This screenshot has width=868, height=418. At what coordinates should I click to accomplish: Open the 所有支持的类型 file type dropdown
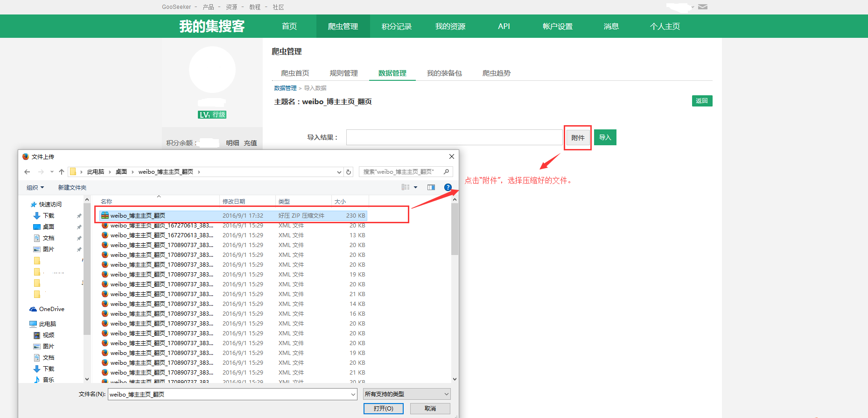click(407, 394)
